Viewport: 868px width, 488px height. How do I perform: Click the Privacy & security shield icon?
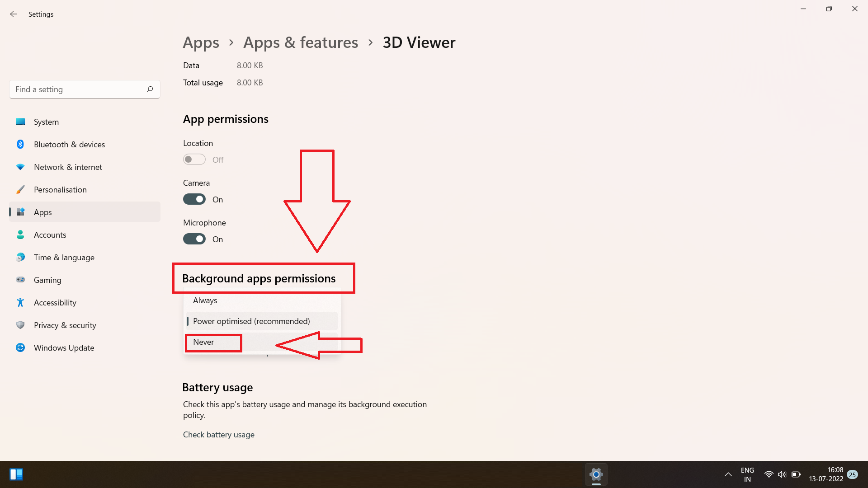(x=20, y=325)
